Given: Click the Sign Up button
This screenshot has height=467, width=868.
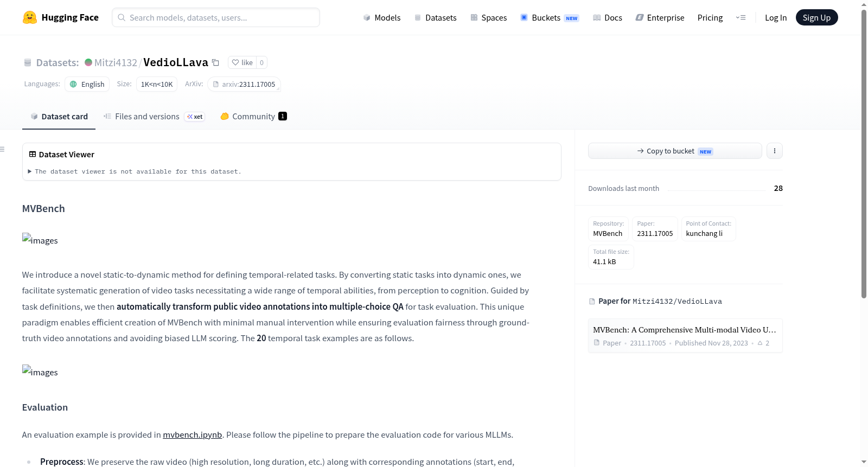Looking at the screenshot, I should pyautogui.click(x=816, y=17).
